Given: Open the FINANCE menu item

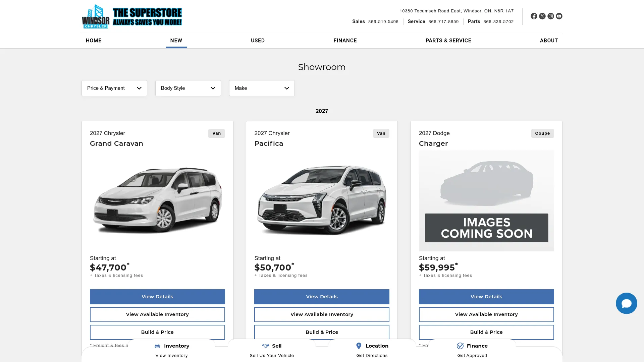Looking at the screenshot, I should (345, 41).
